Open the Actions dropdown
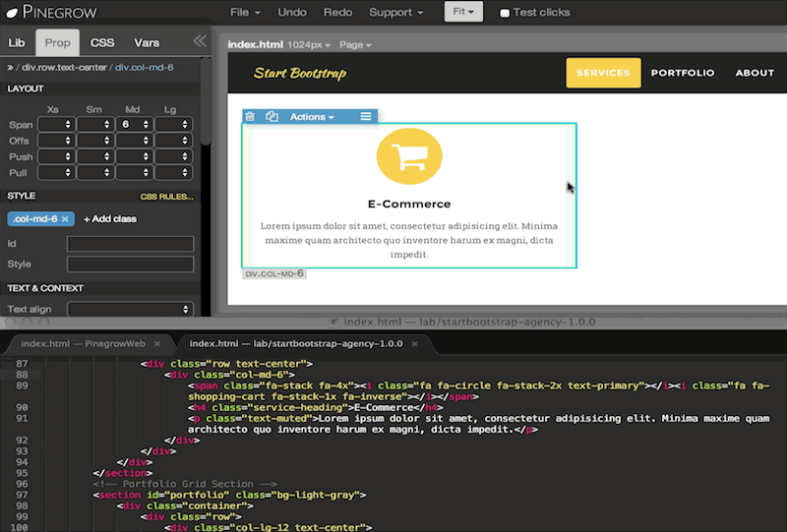Screen dimensions: 787x532 (312, 116)
